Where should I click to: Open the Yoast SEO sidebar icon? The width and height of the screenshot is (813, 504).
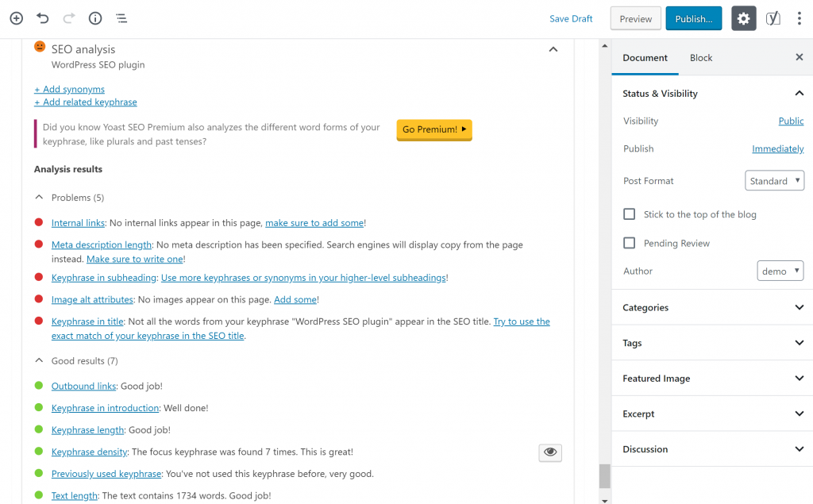[x=773, y=19]
